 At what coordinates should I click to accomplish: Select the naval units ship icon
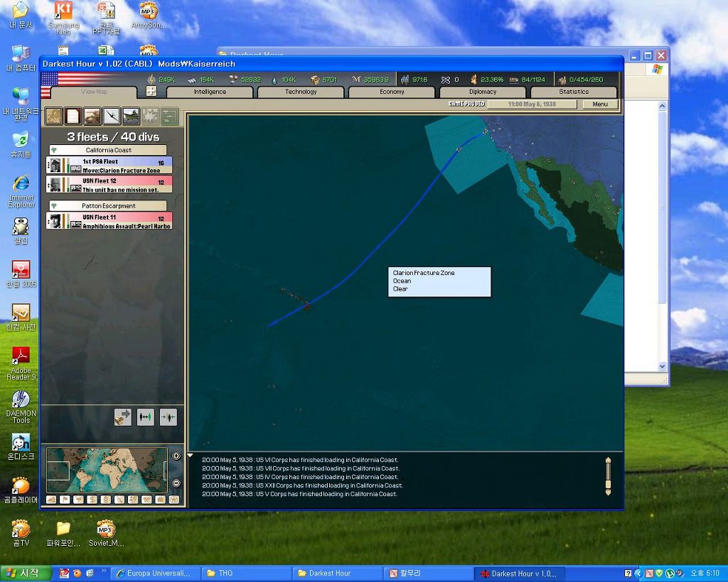tap(130, 116)
